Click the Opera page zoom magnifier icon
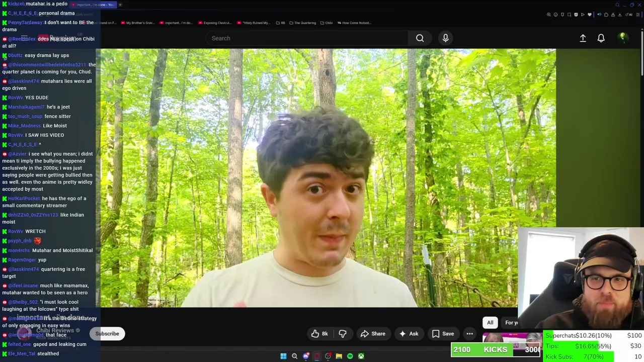Image resolution: width=644 pixels, height=362 pixels. click(x=549, y=15)
